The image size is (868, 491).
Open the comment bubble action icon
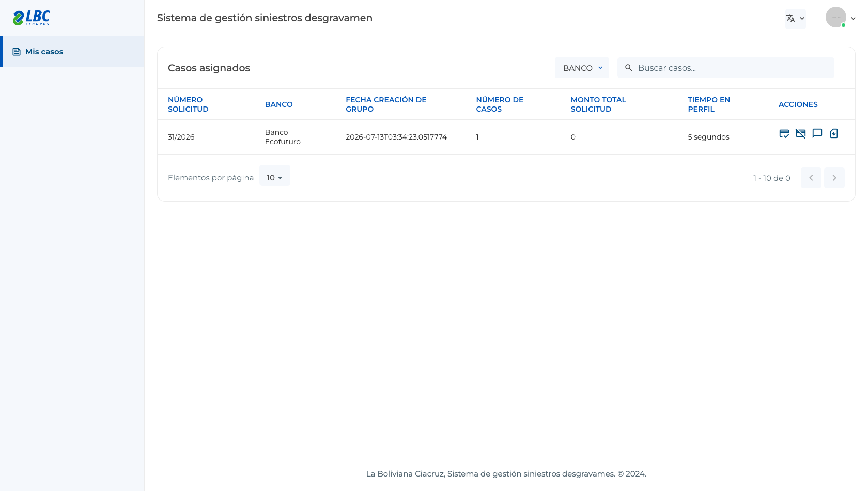(x=817, y=134)
